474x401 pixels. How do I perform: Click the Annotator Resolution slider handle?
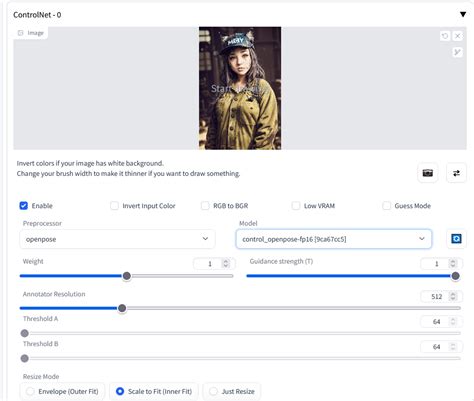[x=122, y=308]
